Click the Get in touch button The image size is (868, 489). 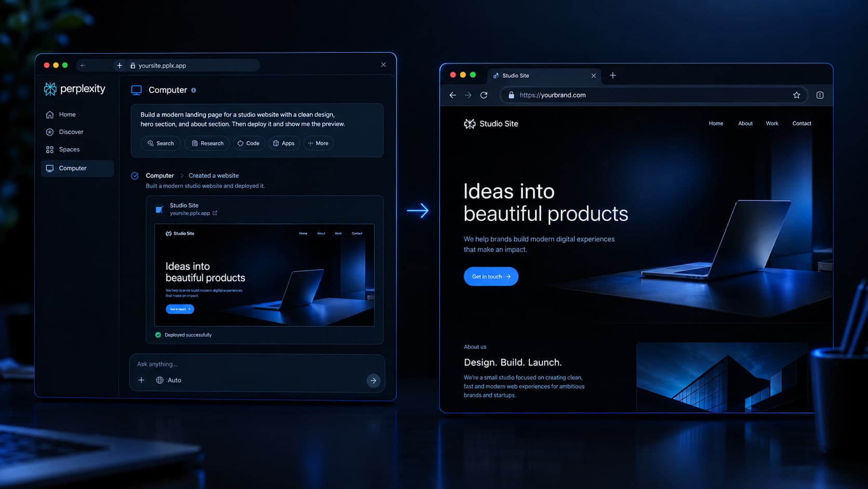pyautogui.click(x=491, y=276)
